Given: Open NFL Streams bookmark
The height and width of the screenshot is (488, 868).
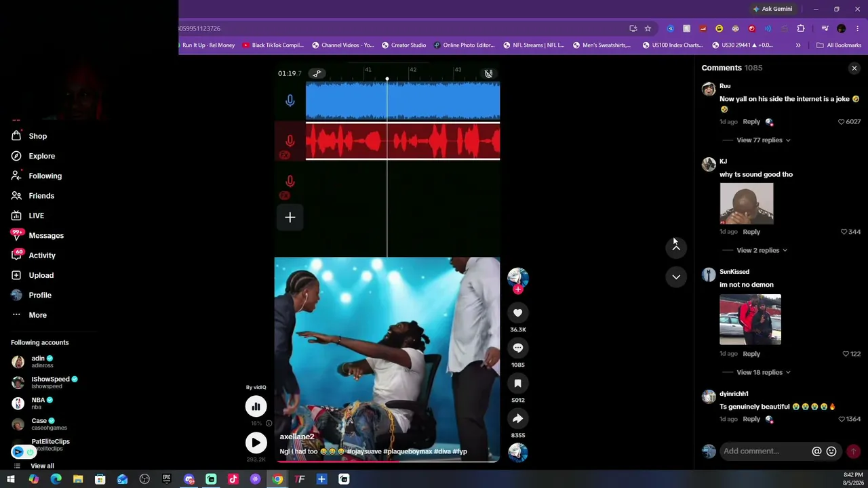Looking at the screenshot, I should click(534, 45).
